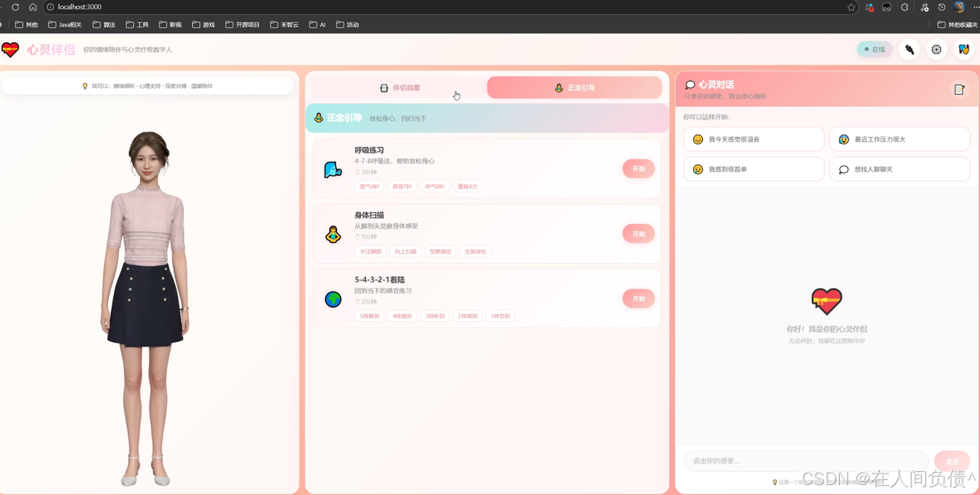
Task: Click the 屏息7秒 step tag
Action: coord(402,187)
